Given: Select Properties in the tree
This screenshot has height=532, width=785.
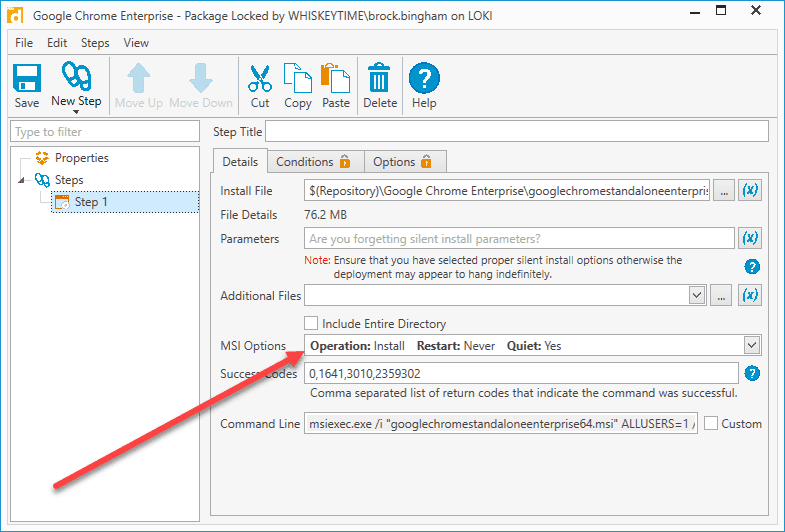Looking at the screenshot, I should pos(82,158).
